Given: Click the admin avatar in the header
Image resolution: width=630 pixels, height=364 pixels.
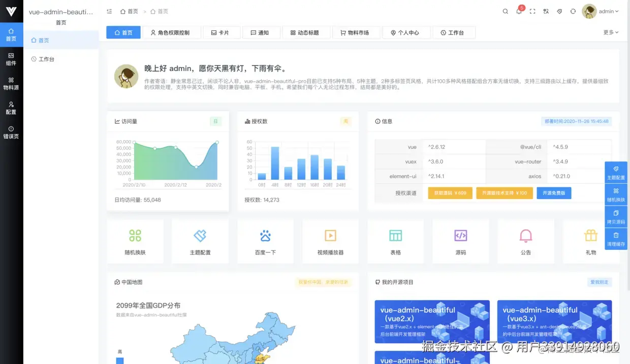Looking at the screenshot, I should coord(589,11).
